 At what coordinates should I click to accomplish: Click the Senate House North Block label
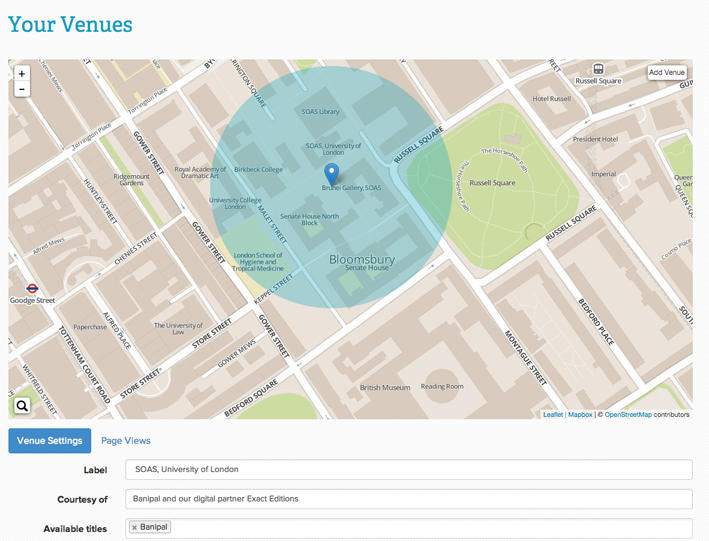pos(309,219)
